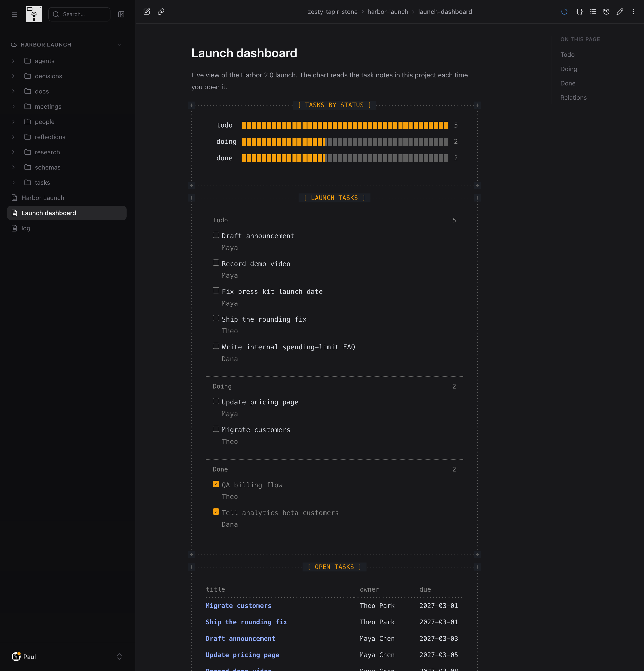Expand the tasks folder chevron

(x=13, y=183)
